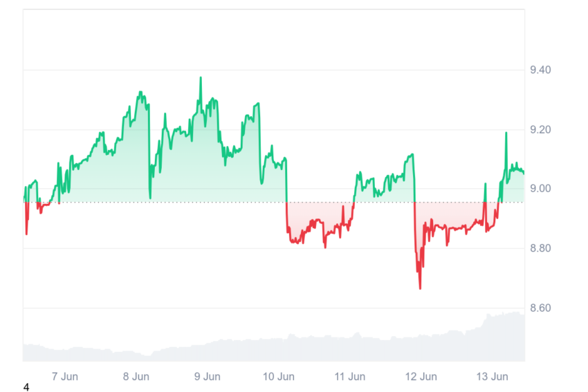Click the 9 Jun date label
Viewport: 588px width, 392px height.
click(208, 376)
